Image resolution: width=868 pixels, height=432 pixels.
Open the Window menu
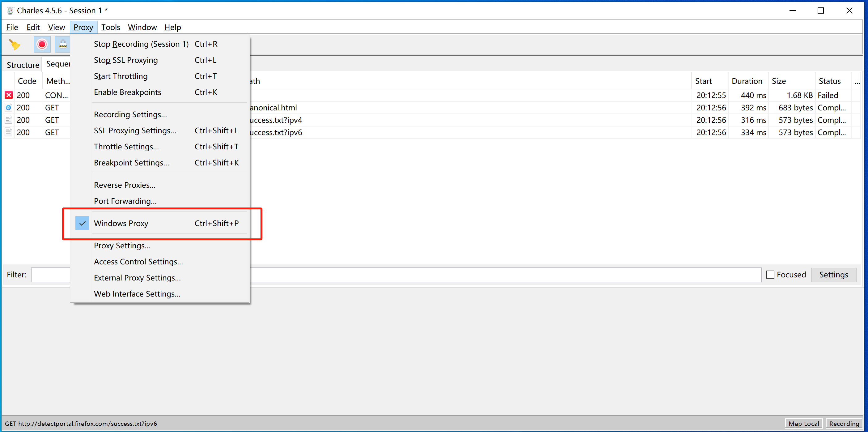tap(142, 27)
